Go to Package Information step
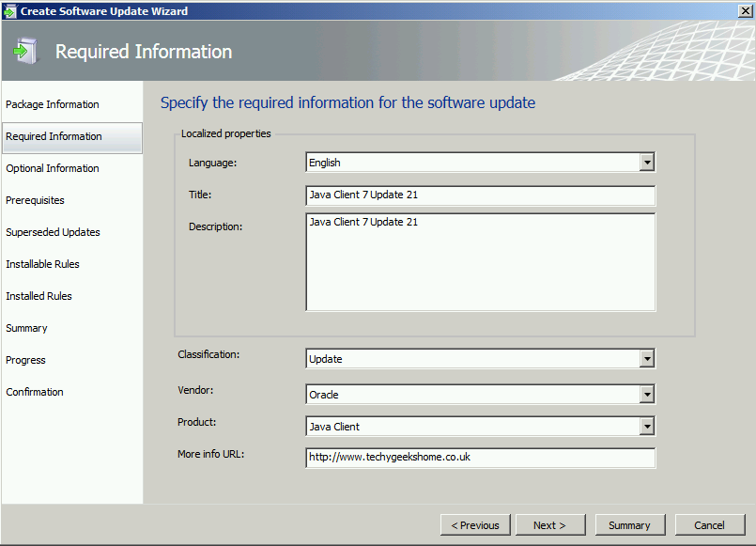756x546 pixels. pyautogui.click(x=53, y=104)
